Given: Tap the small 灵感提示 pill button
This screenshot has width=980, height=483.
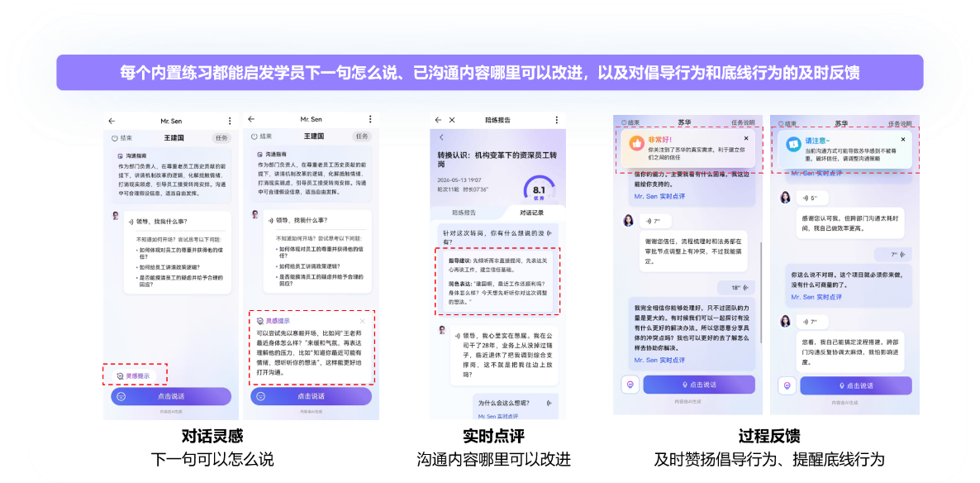Looking at the screenshot, I should pyautogui.click(x=132, y=375).
